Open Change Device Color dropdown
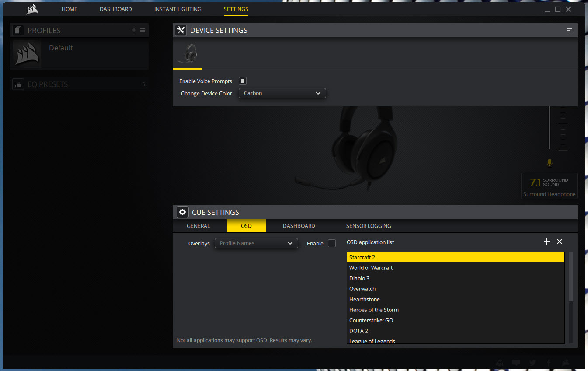588x371 pixels. click(282, 93)
